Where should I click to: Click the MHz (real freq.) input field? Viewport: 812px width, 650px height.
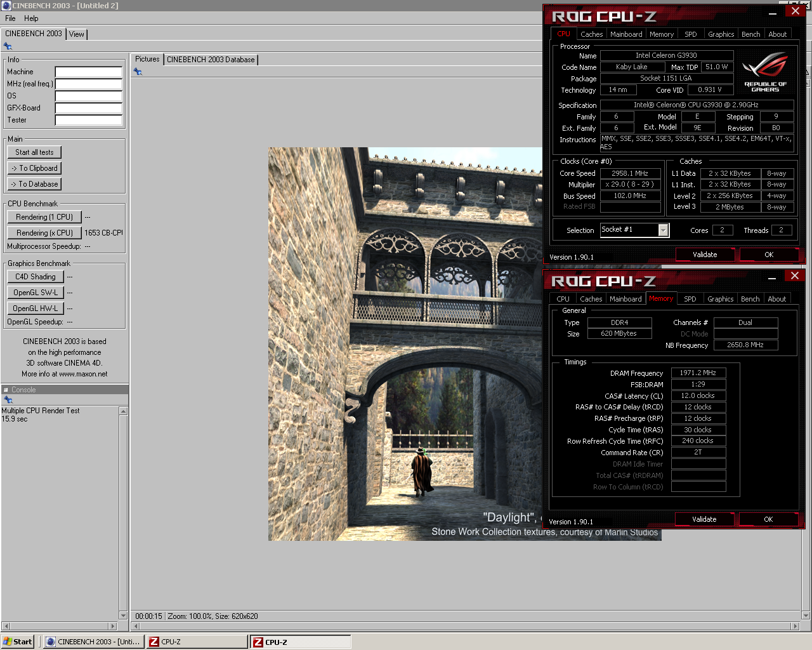(x=88, y=84)
